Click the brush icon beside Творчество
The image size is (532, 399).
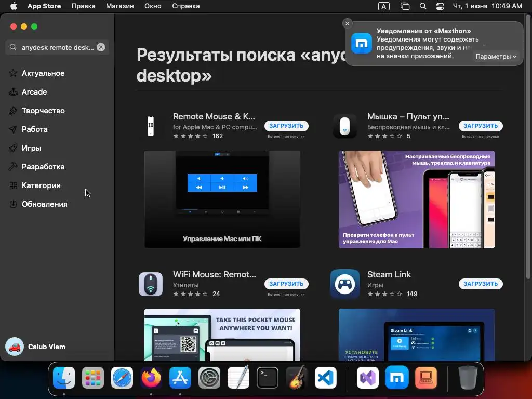click(13, 110)
